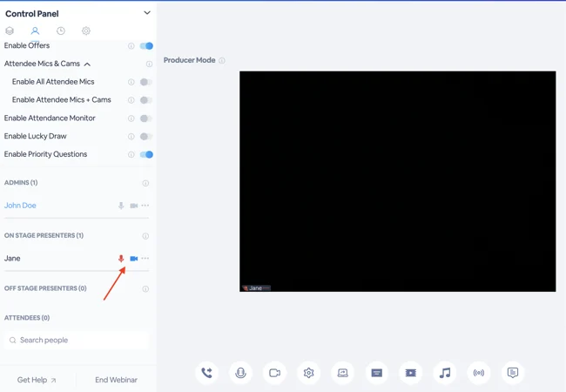Switch on Enable Lucky Draw toggle
566x392 pixels.
pos(146,137)
